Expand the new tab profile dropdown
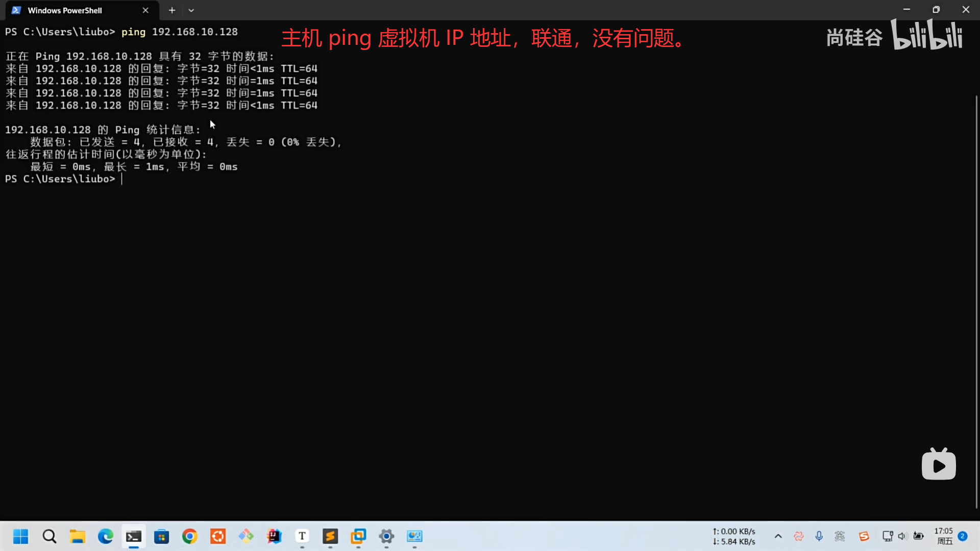The image size is (980, 551). tap(191, 10)
